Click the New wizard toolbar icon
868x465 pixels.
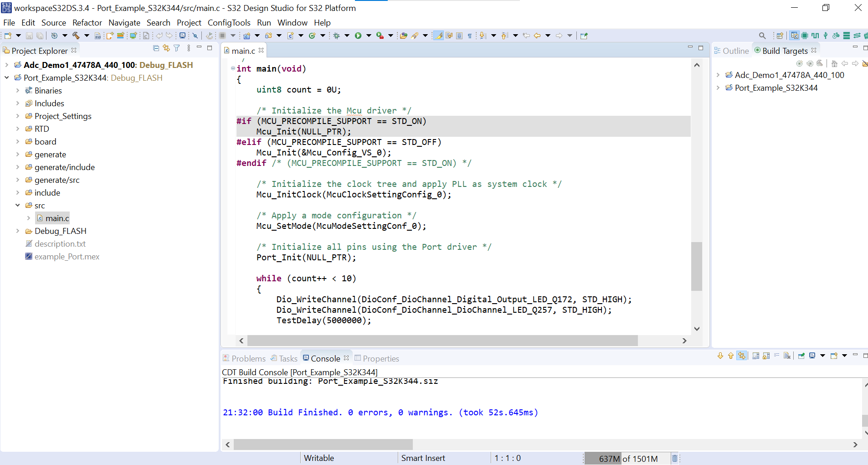pyautogui.click(x=8, y=36)
